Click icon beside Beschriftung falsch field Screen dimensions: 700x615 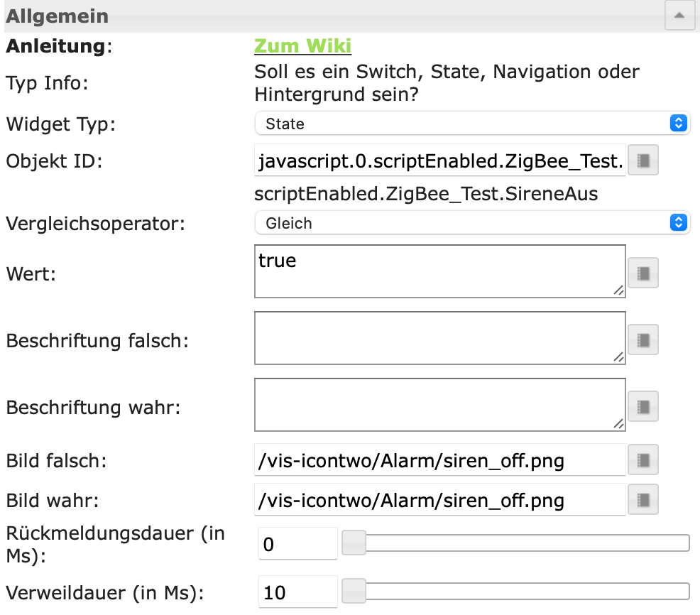(643, 339)
